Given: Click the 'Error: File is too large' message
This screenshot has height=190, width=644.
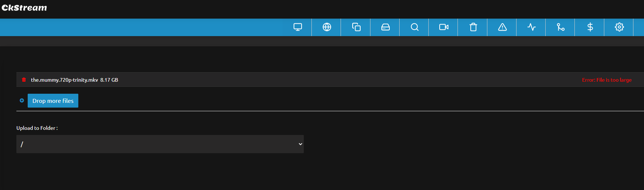Looking at the screenshot, I should [x=606, y=80].
